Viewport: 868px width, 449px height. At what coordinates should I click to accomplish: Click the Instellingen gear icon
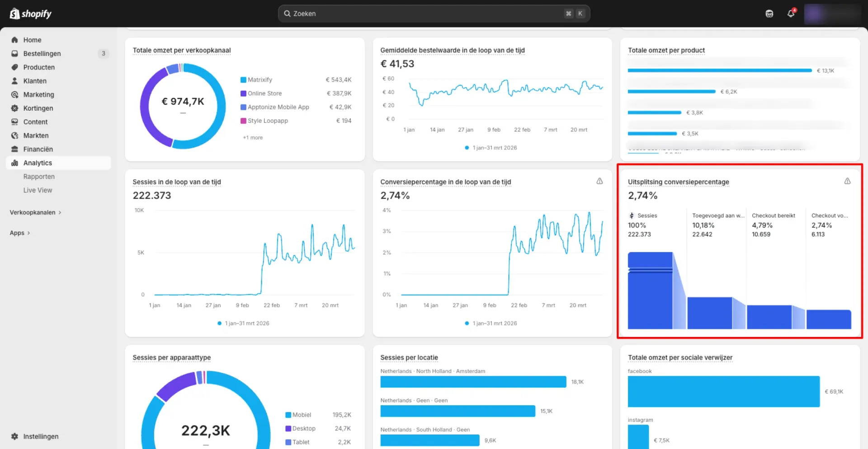point(14,436)
